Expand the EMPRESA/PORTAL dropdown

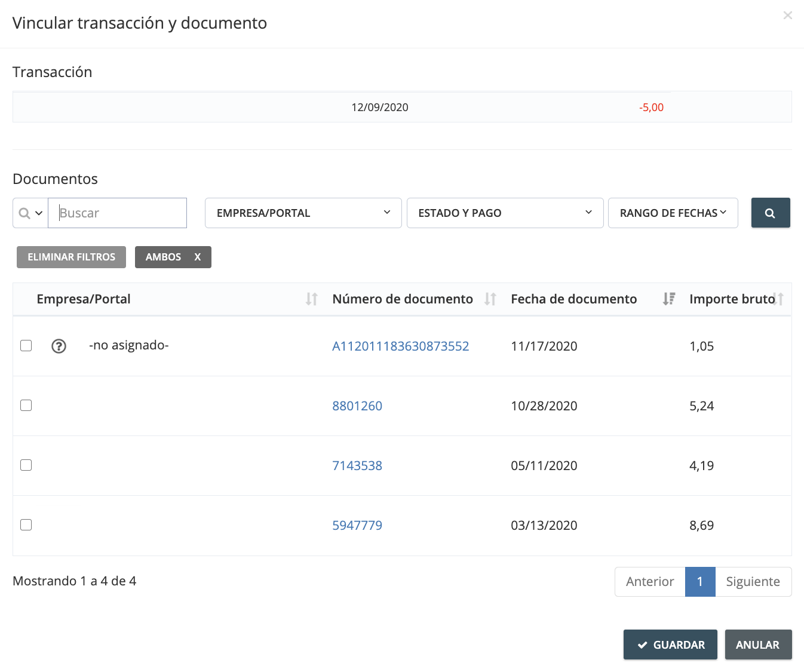[x=303, y=213]
